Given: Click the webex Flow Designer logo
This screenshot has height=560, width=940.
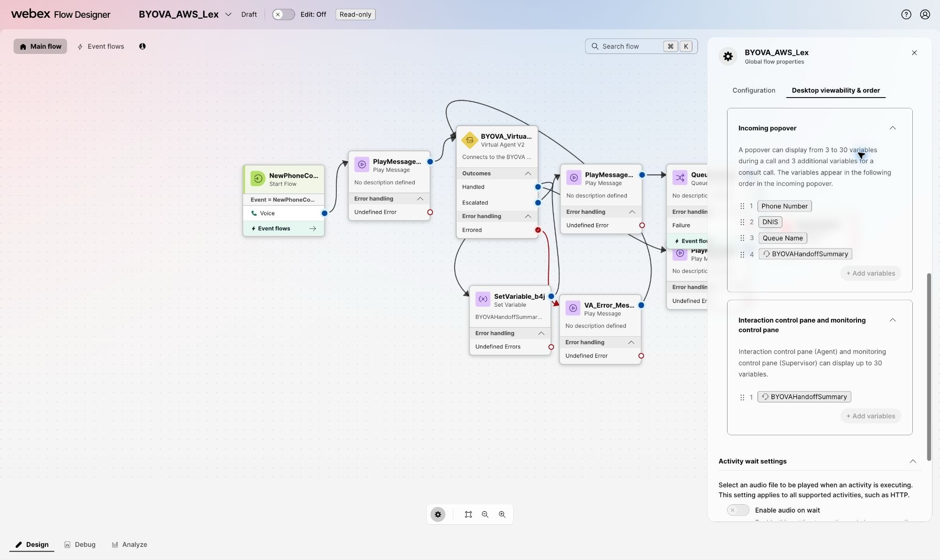Looking at the screenshot, I should (x=61, y=14).
